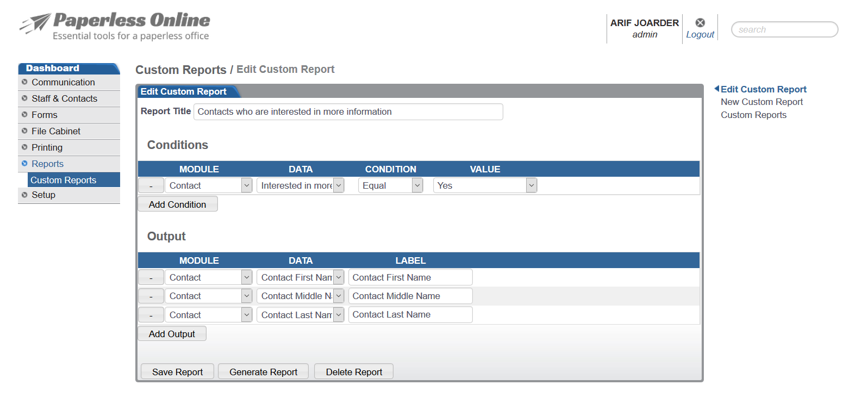The height and width of the screenshot is (416, 868).
Task: Open the Contact Middle Name data dropdown
Action: tap(300, 296)
